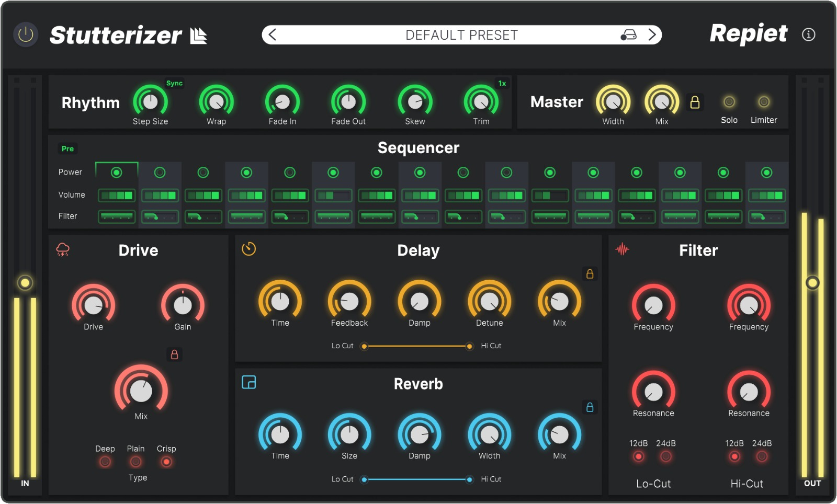The height and width of the screenshot is (504, 837).
Task: Toggle the Drive section cloud icon
Action: click(x=63, y=249)
